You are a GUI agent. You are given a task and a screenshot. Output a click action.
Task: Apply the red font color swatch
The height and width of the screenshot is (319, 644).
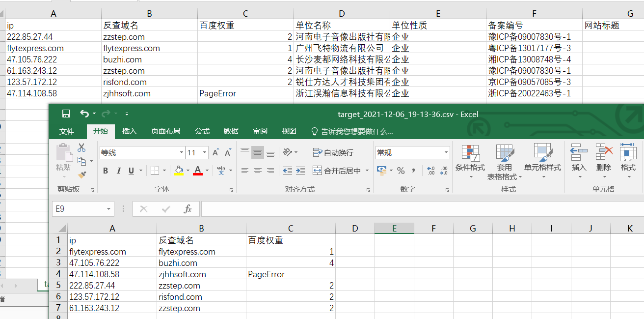tap(198, 171)
